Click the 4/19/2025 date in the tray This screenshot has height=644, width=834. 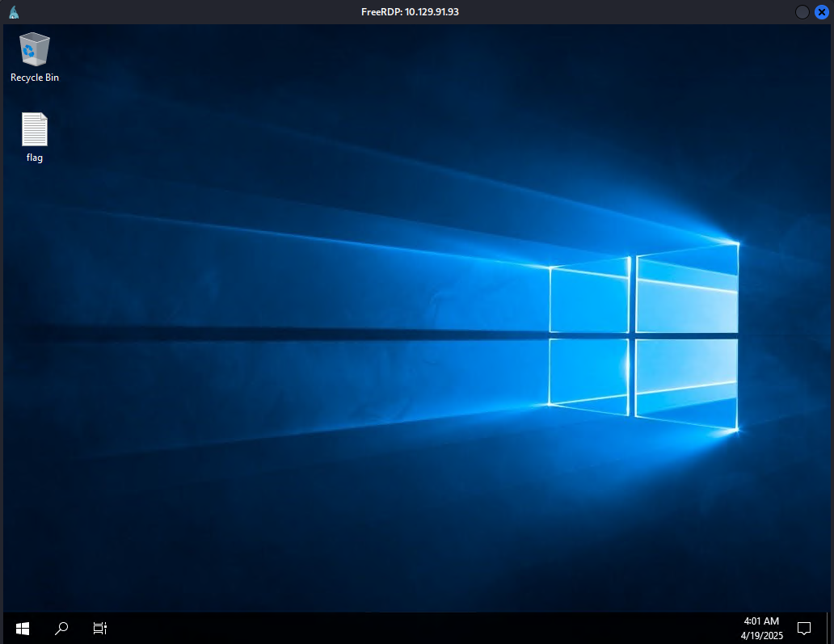(761, 635)
